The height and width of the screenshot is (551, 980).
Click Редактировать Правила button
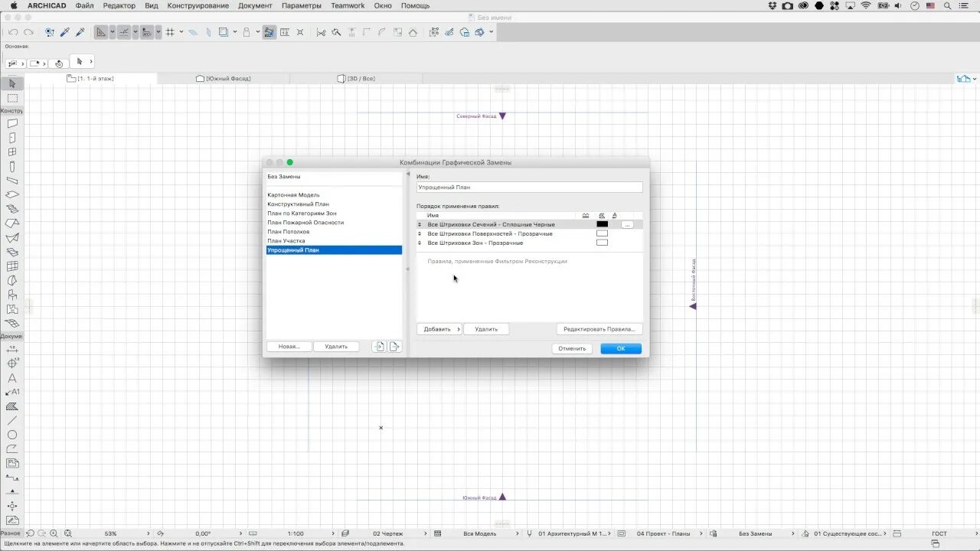599,329
